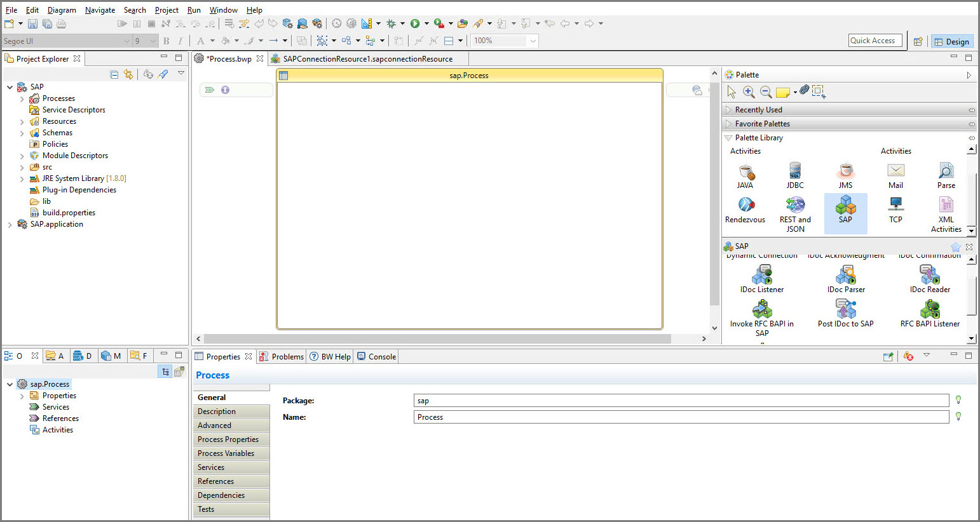Switch to the Console tab
Viewport: 980px width, 522px height.
coord(376,357)
